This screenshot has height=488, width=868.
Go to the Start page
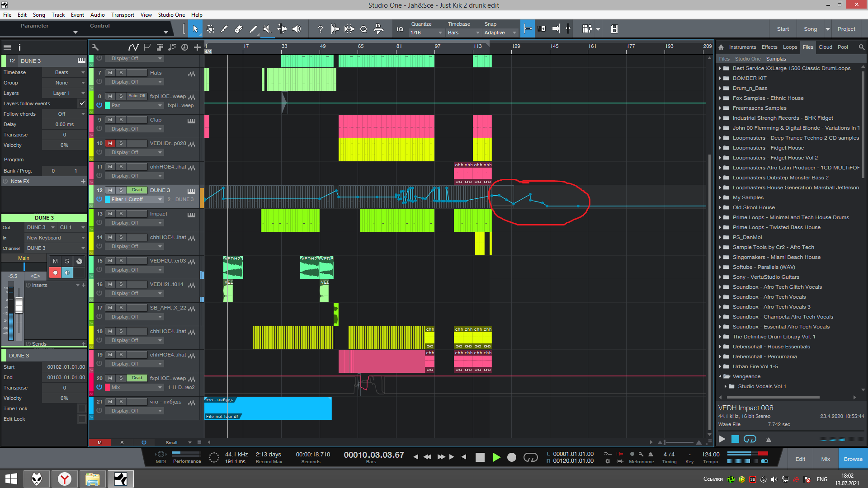783,29
